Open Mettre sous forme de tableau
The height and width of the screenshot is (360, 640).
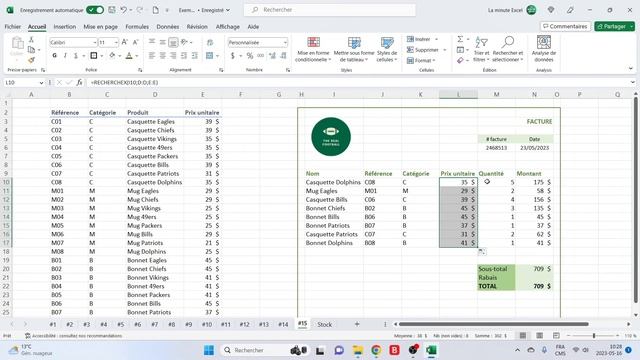coord(354,49)
